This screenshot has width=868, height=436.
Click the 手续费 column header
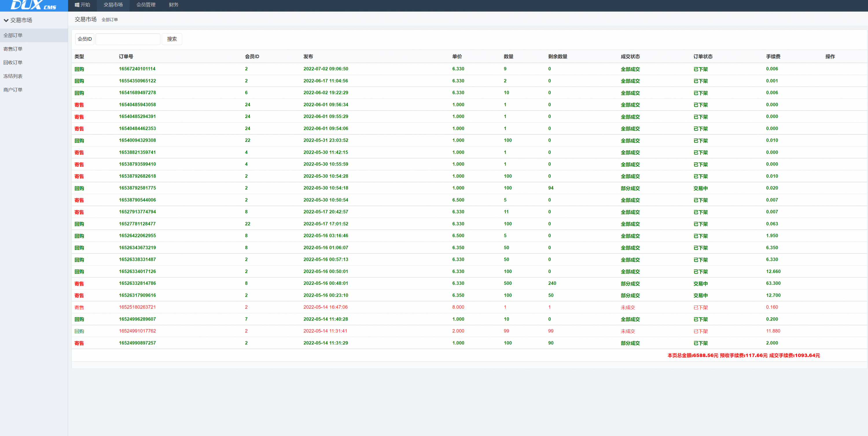[x=773, y=57]
